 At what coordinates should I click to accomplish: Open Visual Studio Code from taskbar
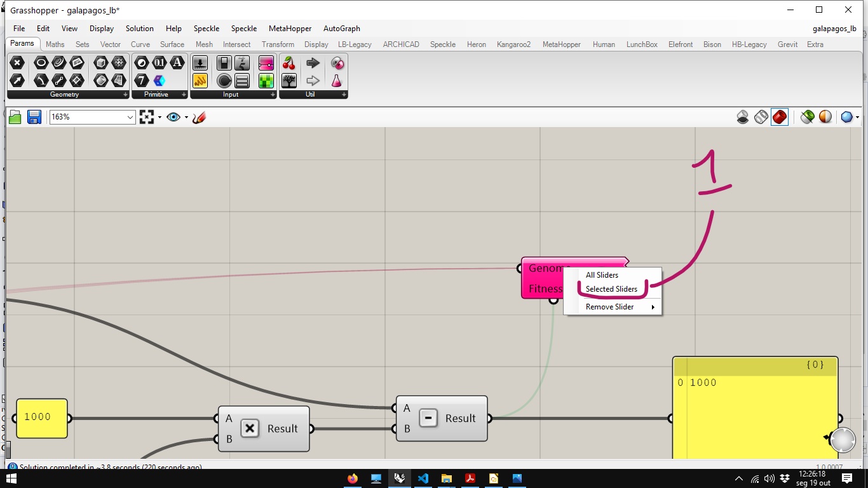pos(423,478)
